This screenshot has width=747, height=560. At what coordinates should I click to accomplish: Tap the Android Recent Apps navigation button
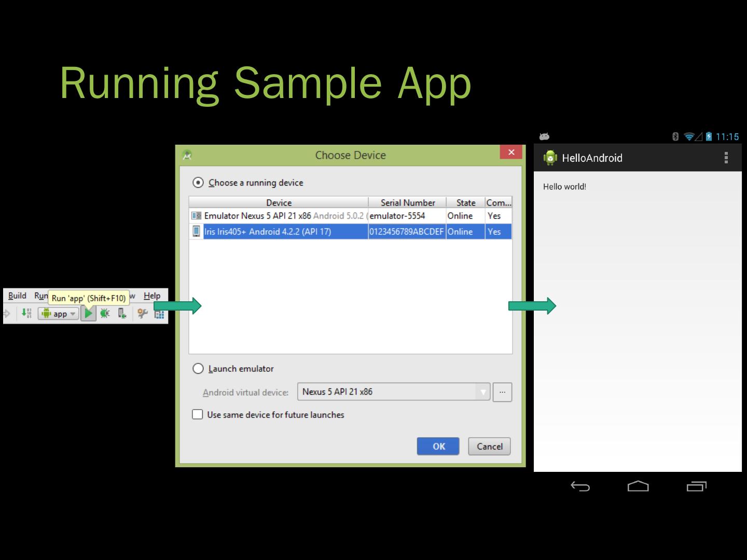click(696, 486)
